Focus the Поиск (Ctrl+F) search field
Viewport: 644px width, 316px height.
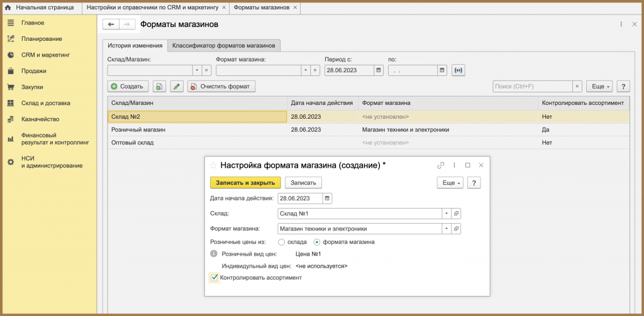click(x=533, y=87)
